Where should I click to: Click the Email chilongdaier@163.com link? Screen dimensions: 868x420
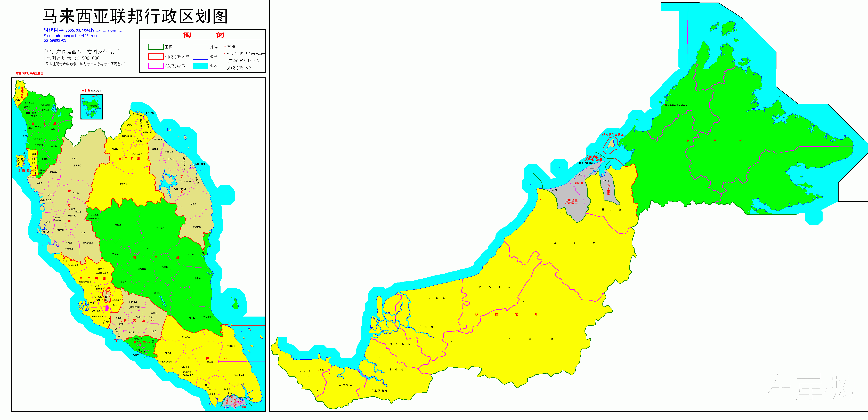70,36
